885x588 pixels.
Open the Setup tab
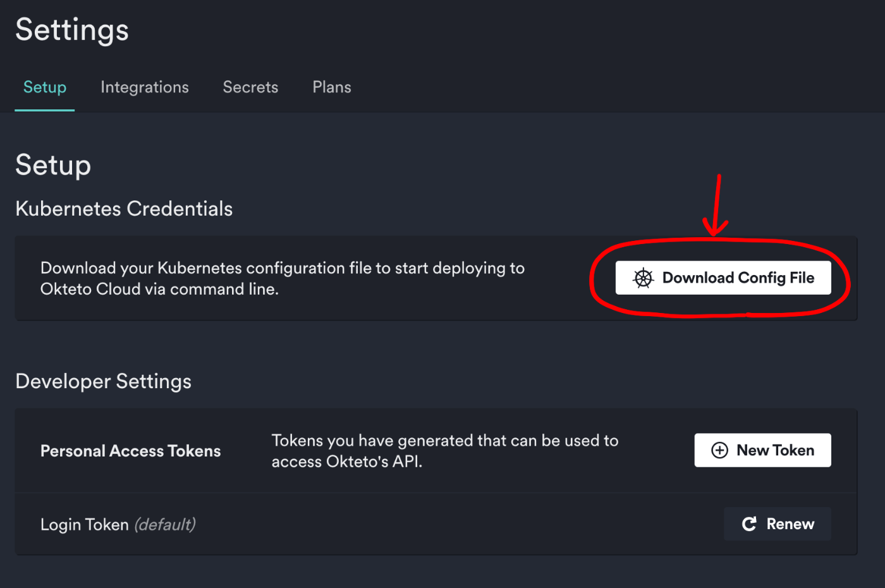45,87
